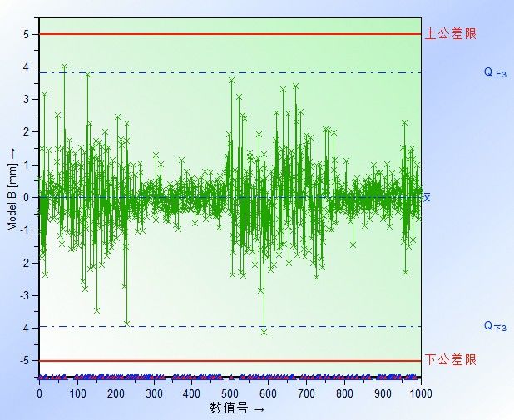Click the x-axis tick label 500
Screen dimensions: 514x420
pyautogui.click(x=230, y=394)
